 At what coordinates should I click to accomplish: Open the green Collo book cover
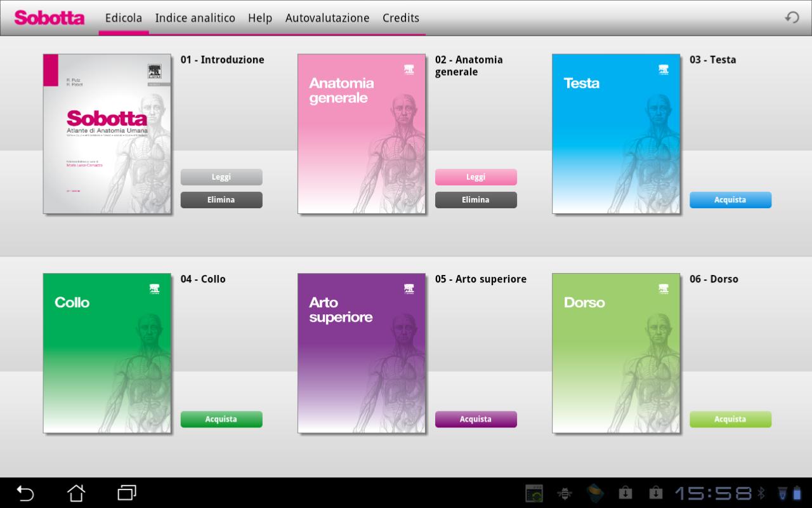tap(107, 353)
